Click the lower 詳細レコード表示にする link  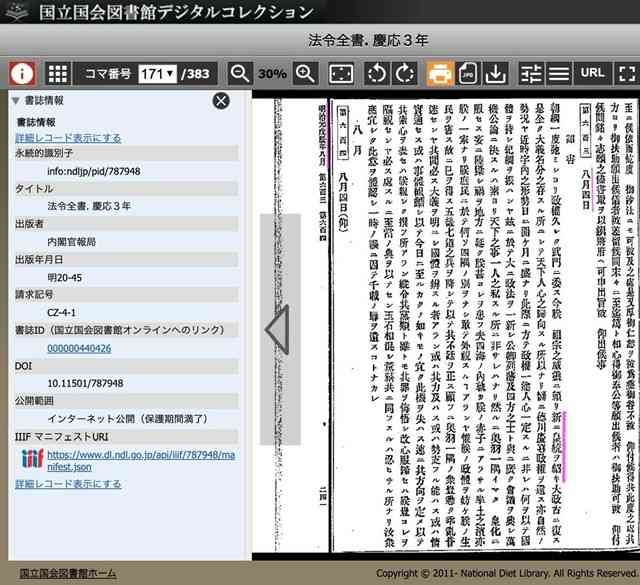[x=68, y=484]
